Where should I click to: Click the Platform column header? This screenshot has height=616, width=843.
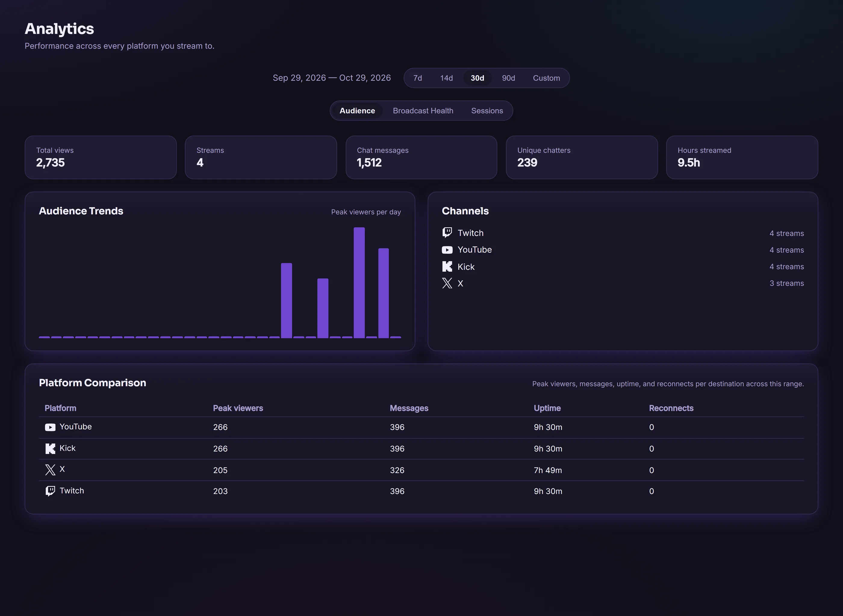(x=61, y=408)
